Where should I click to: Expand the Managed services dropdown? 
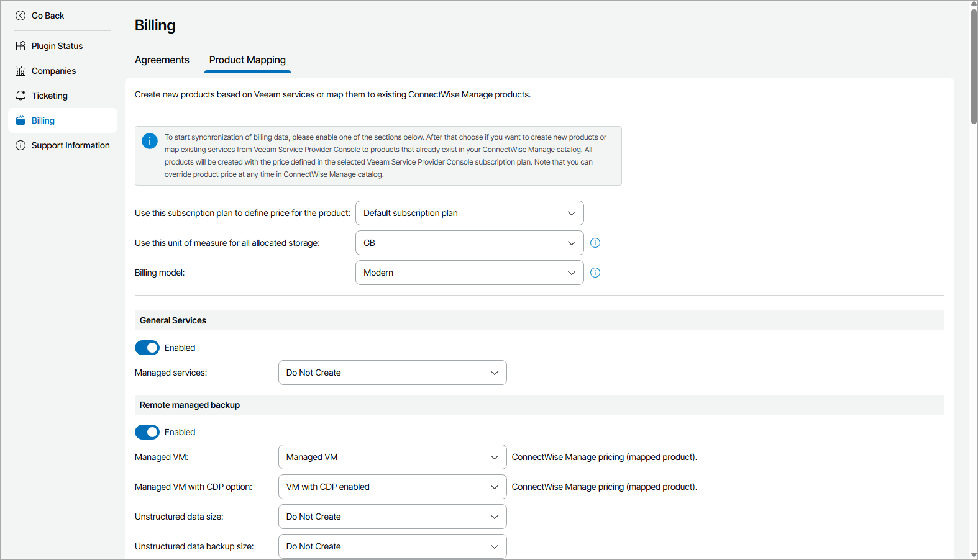(392, 373)
